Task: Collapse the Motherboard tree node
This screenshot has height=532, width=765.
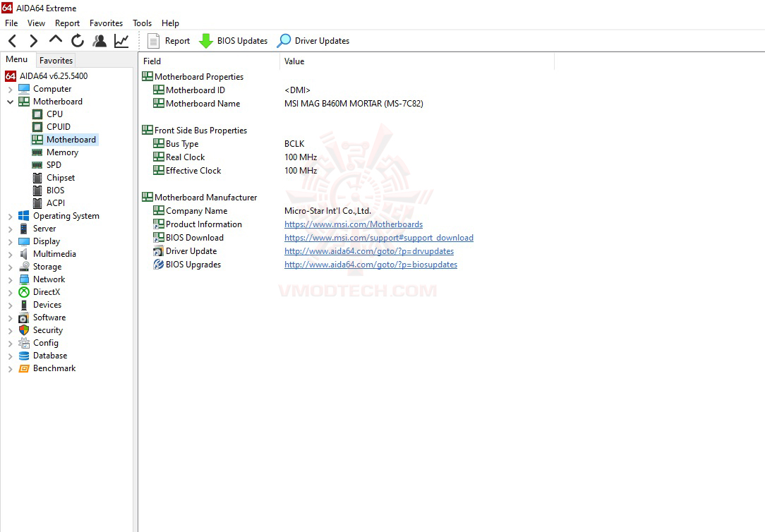Action: click(x=10, y=101)
